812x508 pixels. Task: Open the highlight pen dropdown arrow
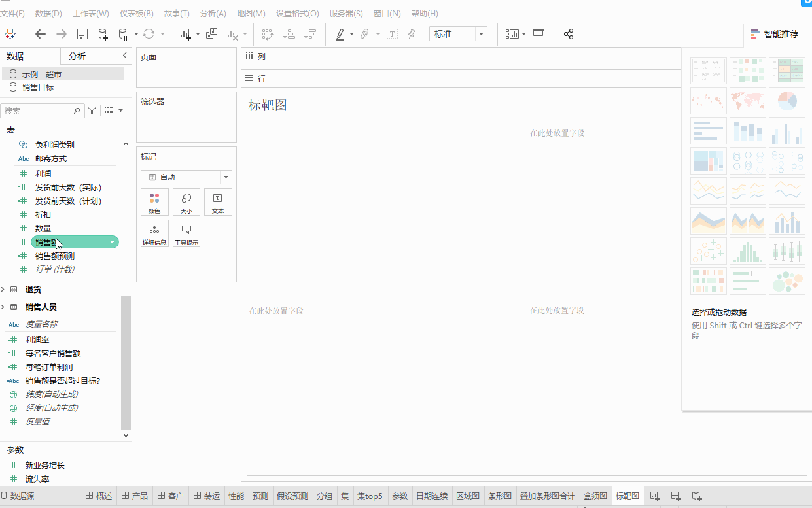coord(351,35)
